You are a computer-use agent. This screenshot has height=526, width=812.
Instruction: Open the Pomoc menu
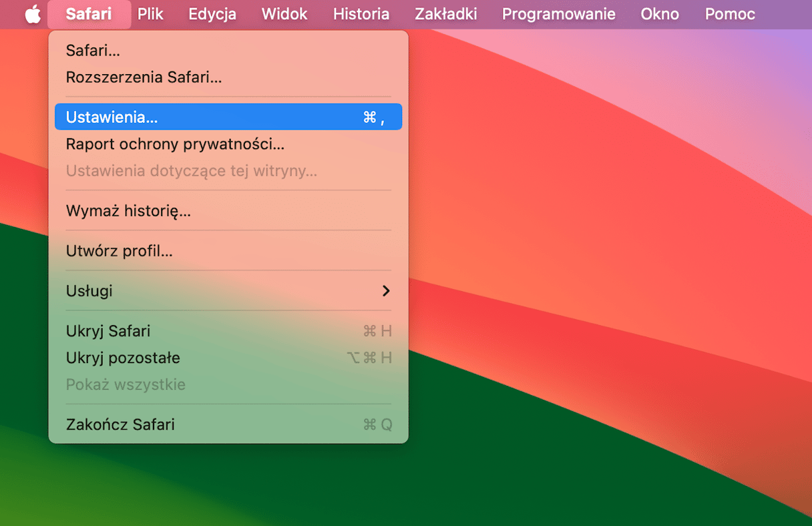click(x=730, y=14)
